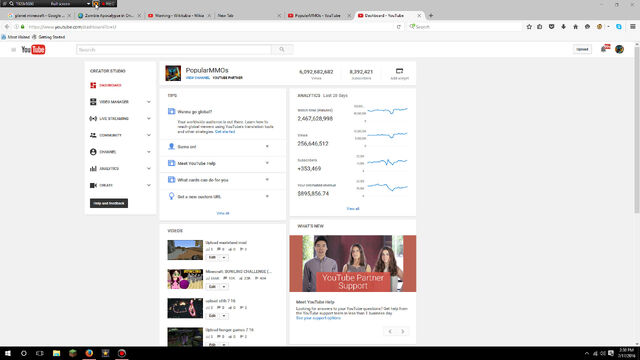Viewport: 640px width, 360px height.
Task: Open Dashboard in Creator Studio sidebar
Action: [105, 85]
